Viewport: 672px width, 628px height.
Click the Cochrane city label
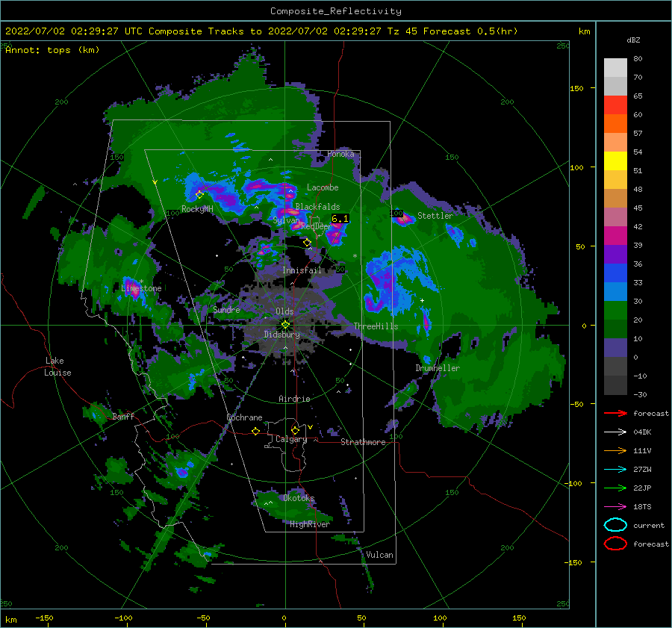coord(244,417)
